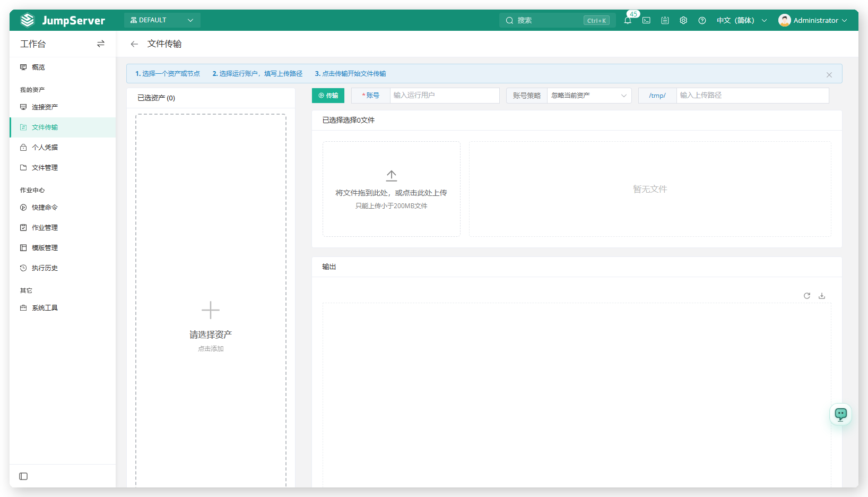
Task: Refresh the output panel
Action: 807,296
